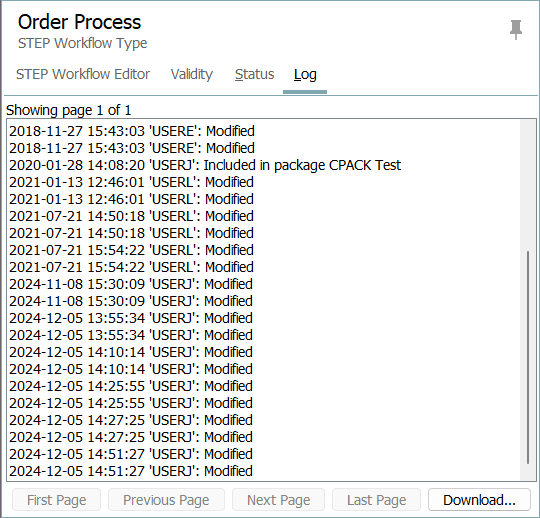Open the Status tab
The width and height of the screenshot is (540, 518).
point(255,74)
